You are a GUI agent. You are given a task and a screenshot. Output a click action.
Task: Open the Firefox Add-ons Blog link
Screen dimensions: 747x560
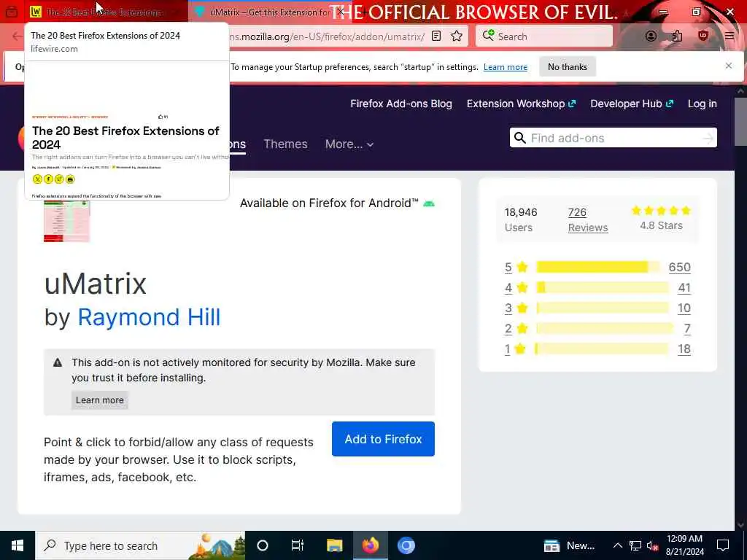[401, 104]
